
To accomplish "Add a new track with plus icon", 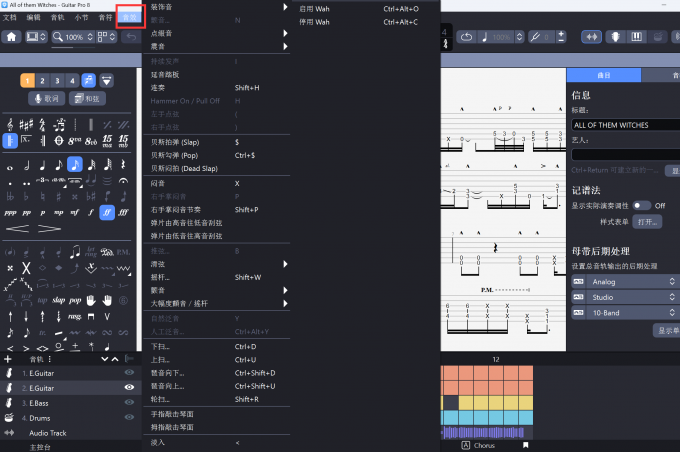I will (x=8, y=358).
